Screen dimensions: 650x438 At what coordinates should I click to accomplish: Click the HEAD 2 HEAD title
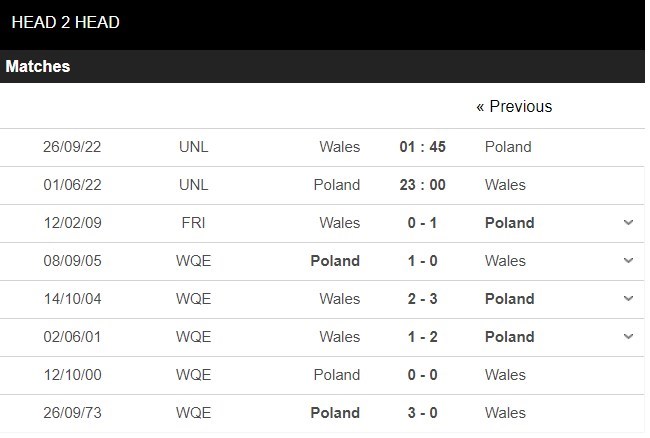tap(65, 22)
